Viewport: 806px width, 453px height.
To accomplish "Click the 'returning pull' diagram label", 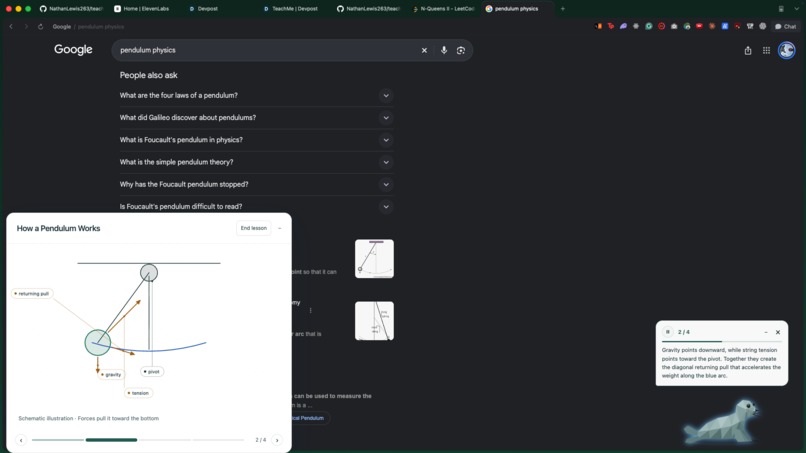I will [32, 294].
